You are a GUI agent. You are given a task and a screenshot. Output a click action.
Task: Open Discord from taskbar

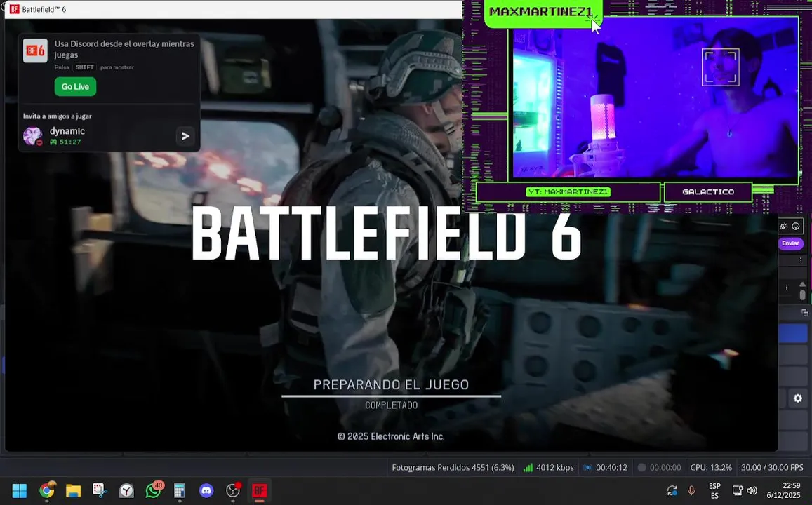point(206,490)
